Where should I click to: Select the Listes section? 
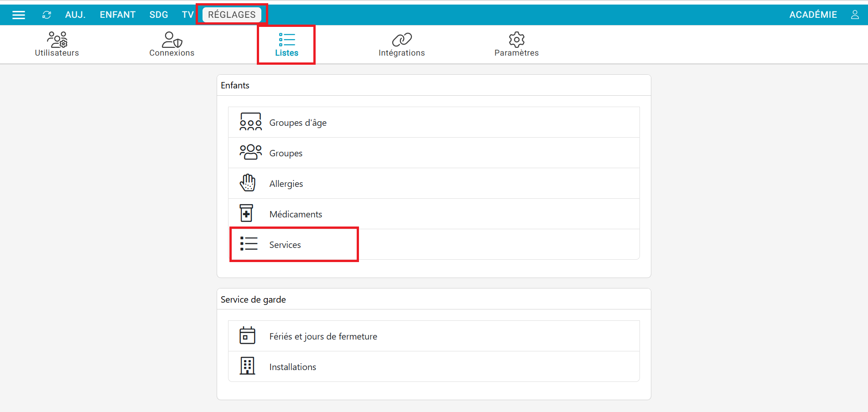pos(286,44)
